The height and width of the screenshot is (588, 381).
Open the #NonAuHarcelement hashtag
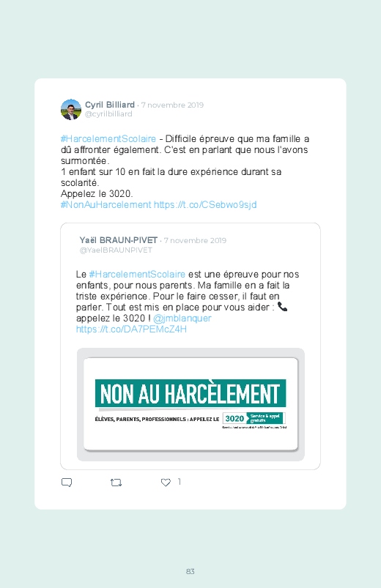coord(106,205)
